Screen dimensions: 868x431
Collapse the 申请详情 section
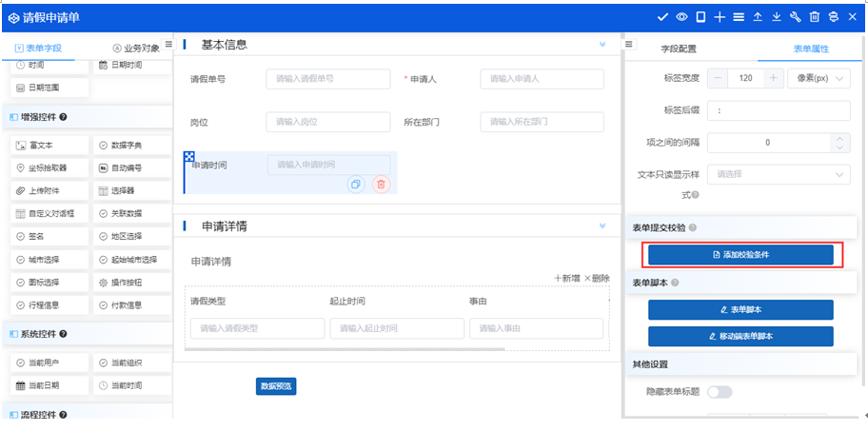pyautogui.click(x=602, y=225)
